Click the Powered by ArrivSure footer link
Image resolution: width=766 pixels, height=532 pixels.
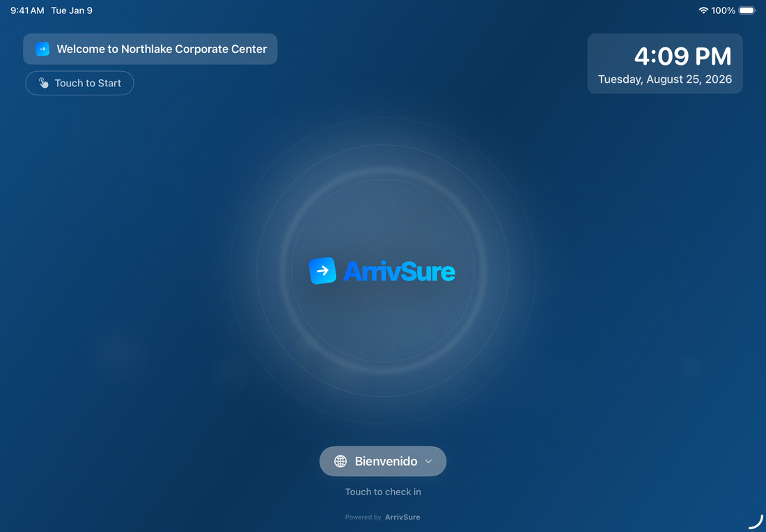(382, 517)
